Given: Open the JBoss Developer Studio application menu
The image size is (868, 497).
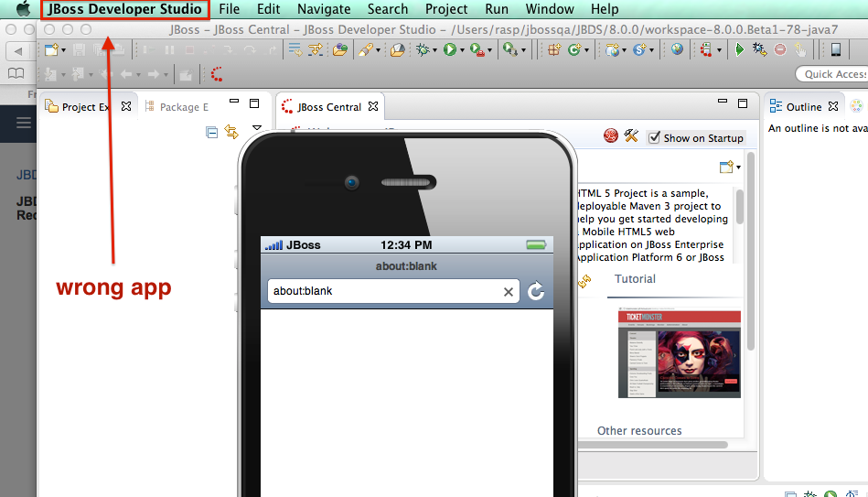Looking at the screenshot, I should click(x=124, y=9).
